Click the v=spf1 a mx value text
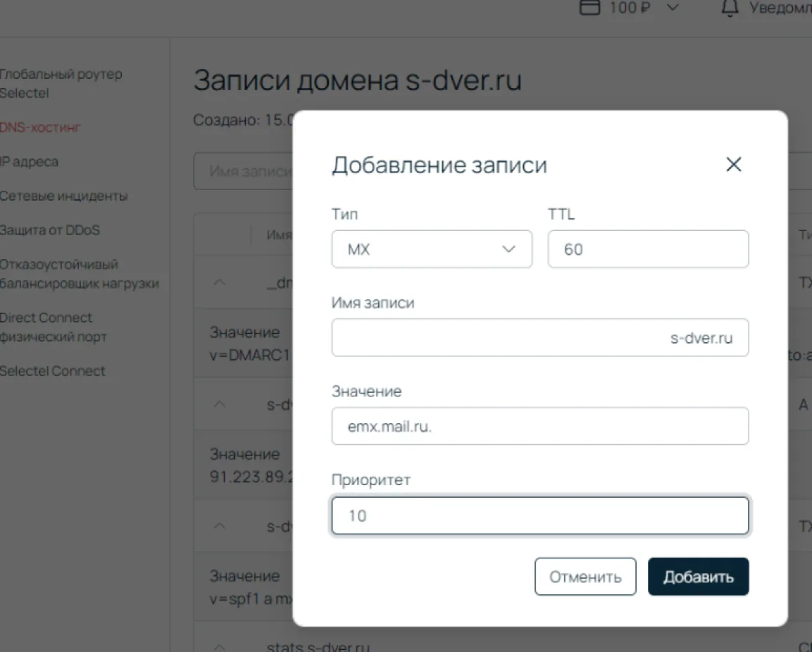This screenshot has width=812, height=652. tap(251, 598)
